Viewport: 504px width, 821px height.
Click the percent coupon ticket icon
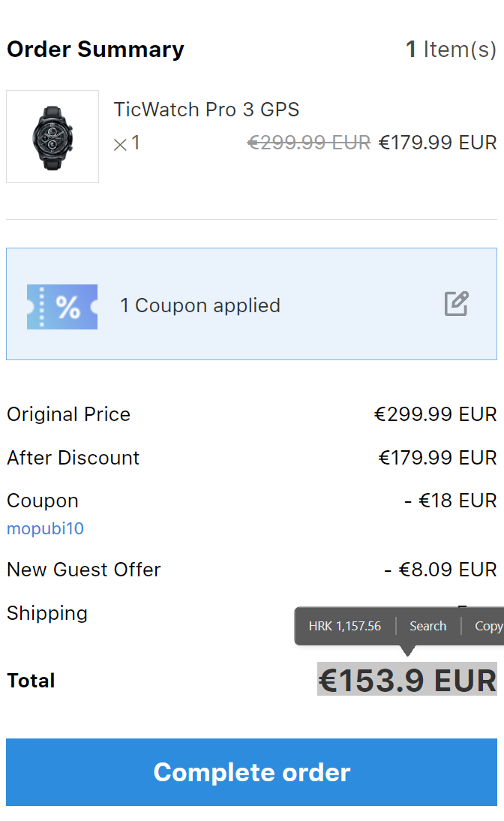click(62, 306)
